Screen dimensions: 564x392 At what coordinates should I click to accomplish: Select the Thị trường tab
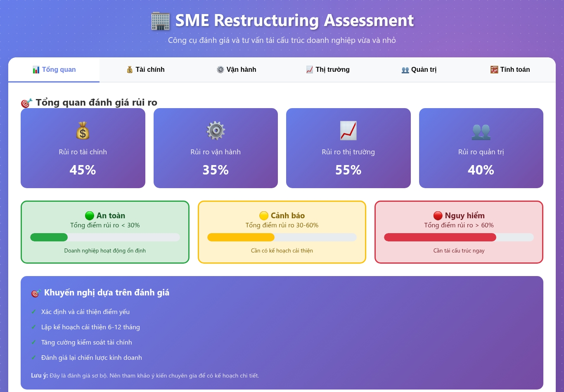328,70
